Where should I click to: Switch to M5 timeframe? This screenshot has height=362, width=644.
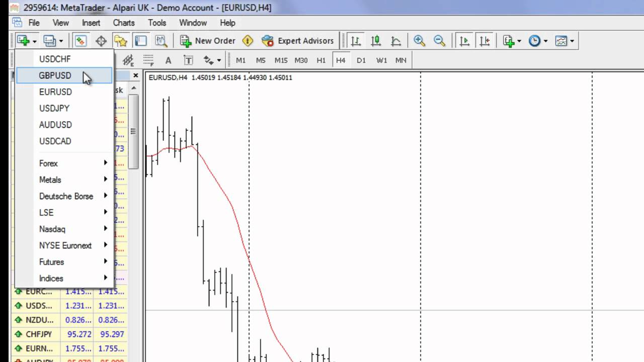[x=261, y=60]
